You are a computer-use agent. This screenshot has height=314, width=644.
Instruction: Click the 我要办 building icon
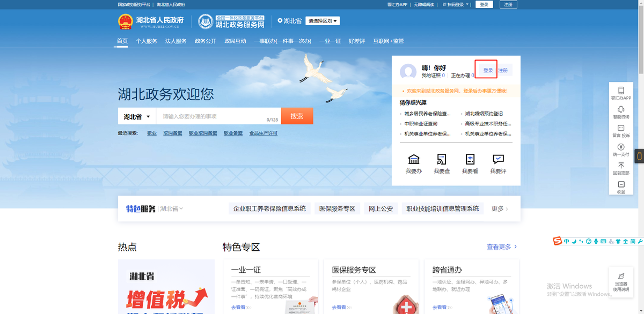pyautogui.click(x=414, y=159)
